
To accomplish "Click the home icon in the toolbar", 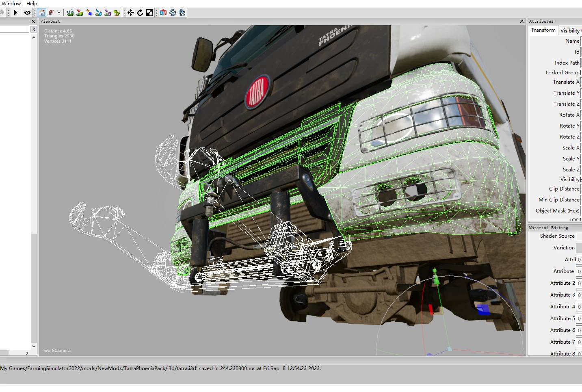I will (x=42, y=13).
